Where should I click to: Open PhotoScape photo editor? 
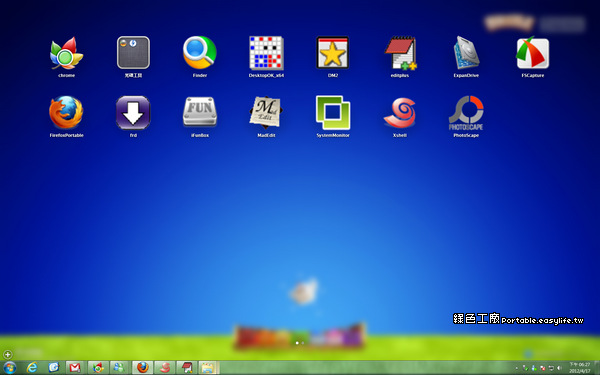pos(466,112)
